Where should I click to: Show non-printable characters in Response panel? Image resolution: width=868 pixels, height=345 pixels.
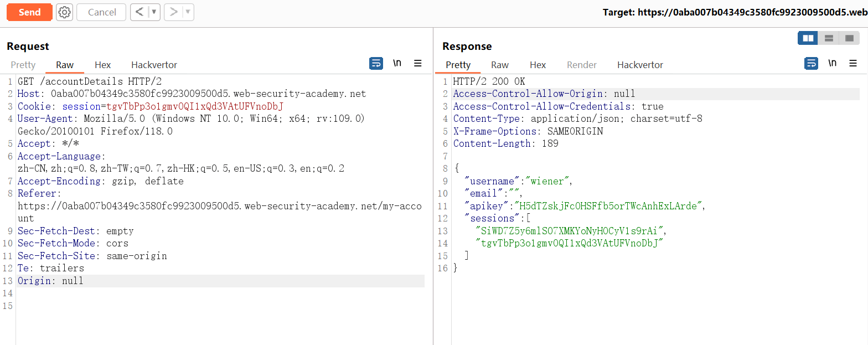[832, 64]
